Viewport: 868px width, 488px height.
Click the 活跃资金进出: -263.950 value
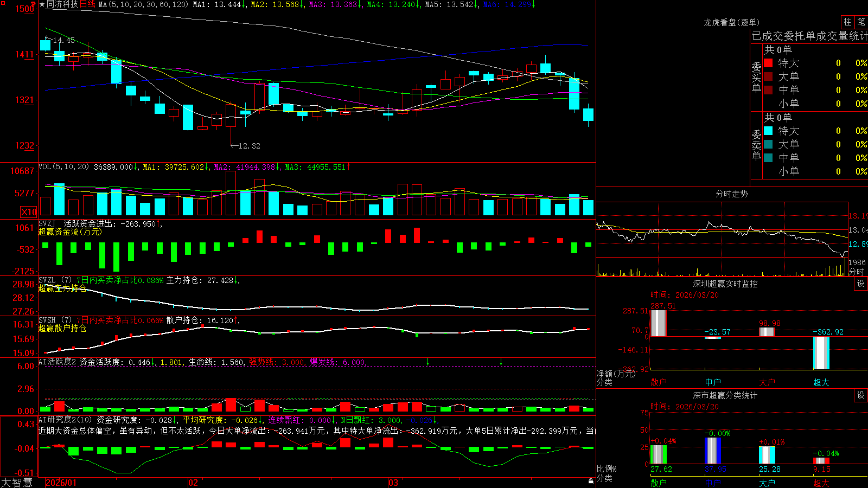point(111,223)
